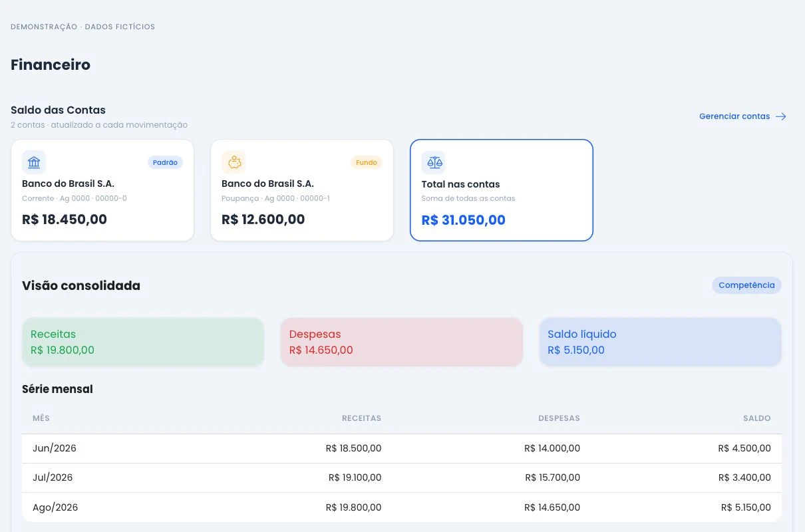Viewport: 805px width, 532px height.
Task: Click the R$ 31.050,00 total balance
Action: click(x=464, y=220)
